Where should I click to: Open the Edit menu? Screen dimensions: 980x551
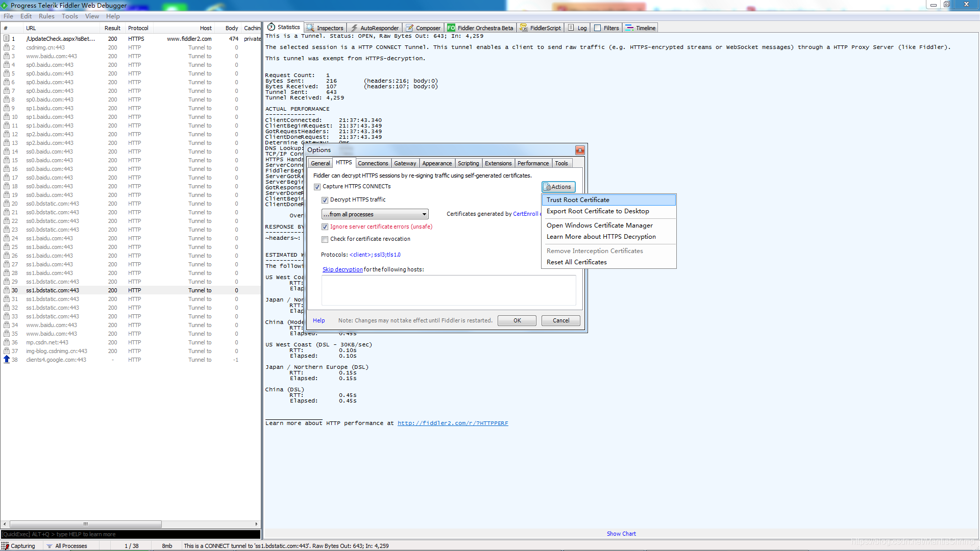[x=26, y=16]
